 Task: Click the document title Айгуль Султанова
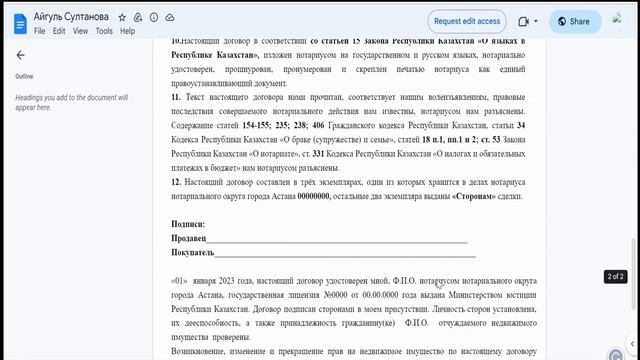click(x=71, y=17)
